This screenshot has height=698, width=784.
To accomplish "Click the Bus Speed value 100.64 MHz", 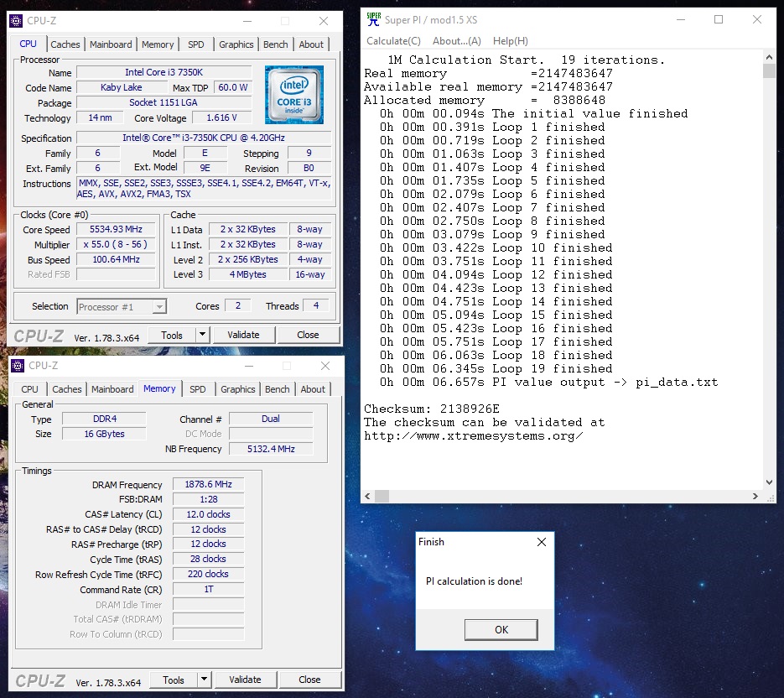I will pos(116,259).
